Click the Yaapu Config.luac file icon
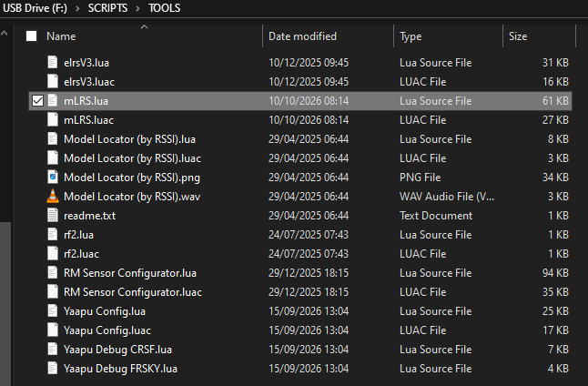The image size is (588, 386). [53, 330]
